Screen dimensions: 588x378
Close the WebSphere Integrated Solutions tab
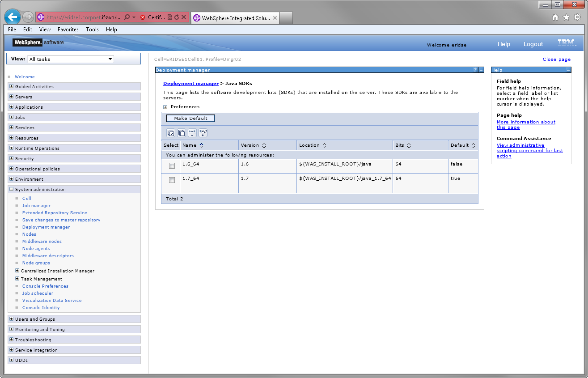click(x=275, y=18)
